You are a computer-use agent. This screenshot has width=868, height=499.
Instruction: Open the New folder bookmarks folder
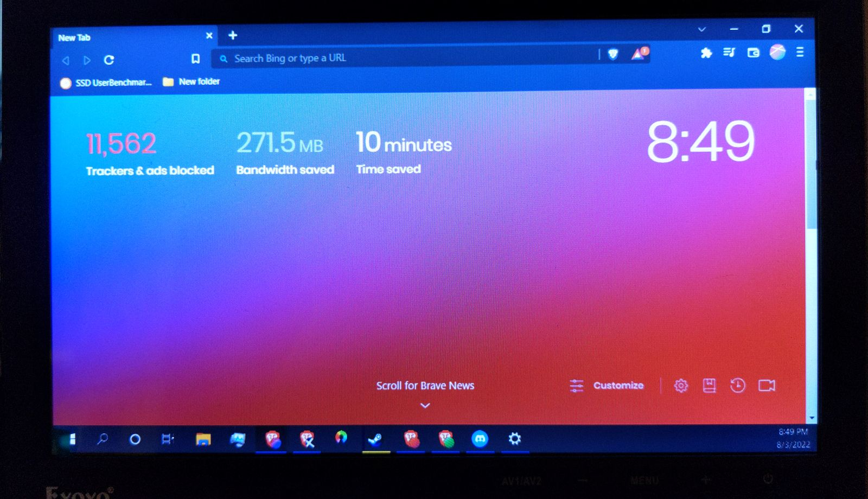192,81
